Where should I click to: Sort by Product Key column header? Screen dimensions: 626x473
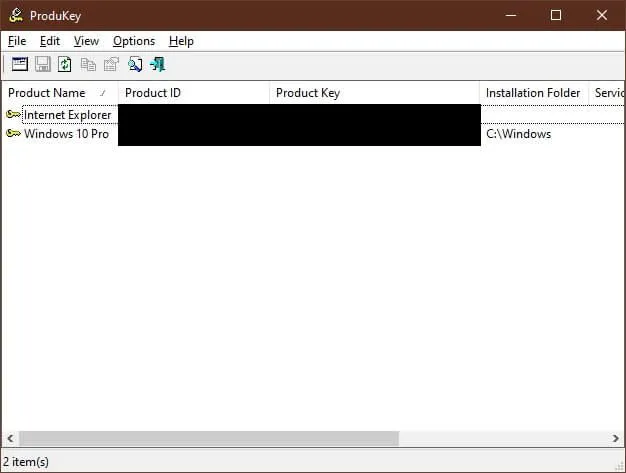pyautogui.click(x=374, y=93)
